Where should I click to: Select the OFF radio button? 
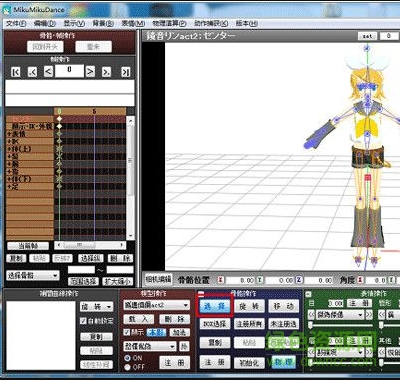127,367
